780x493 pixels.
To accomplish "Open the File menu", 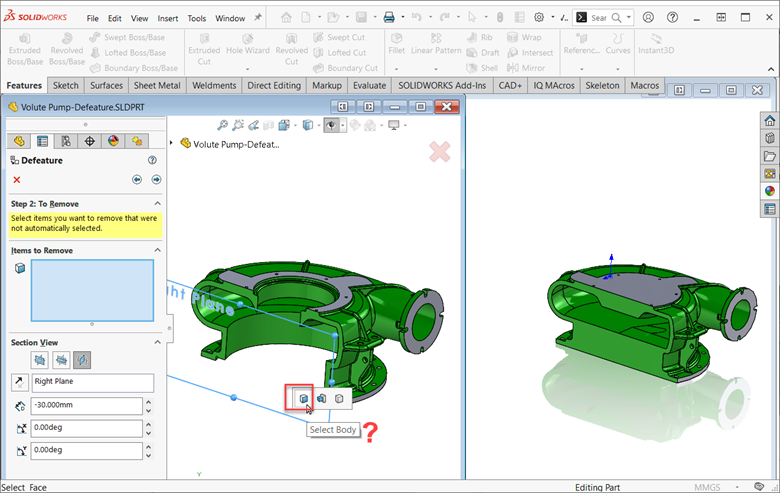I will tap(93, 18).
